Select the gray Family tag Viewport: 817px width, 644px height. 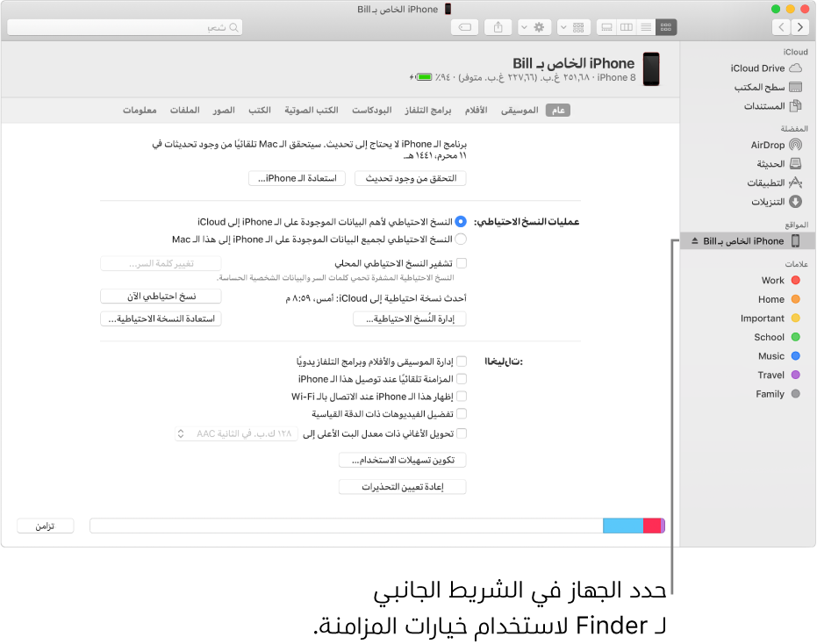pyautogui.click(x=778, y=394)
